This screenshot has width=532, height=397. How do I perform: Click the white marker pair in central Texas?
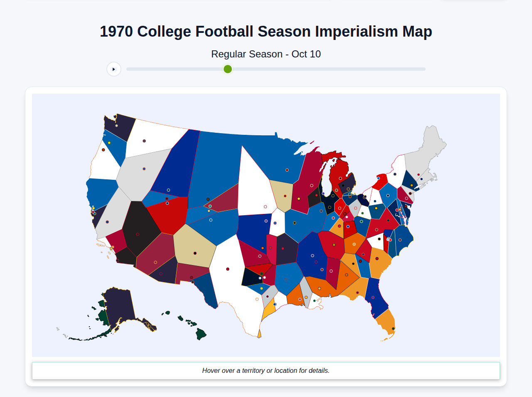tap(263, 278)
